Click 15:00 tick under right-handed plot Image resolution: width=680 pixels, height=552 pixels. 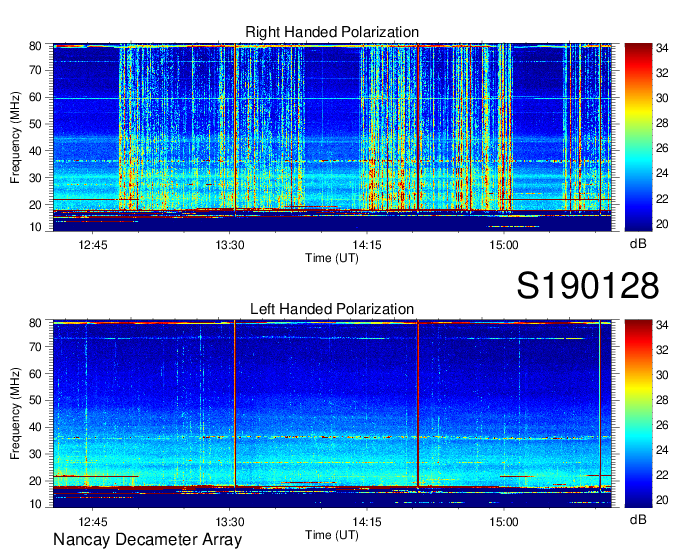504,245
